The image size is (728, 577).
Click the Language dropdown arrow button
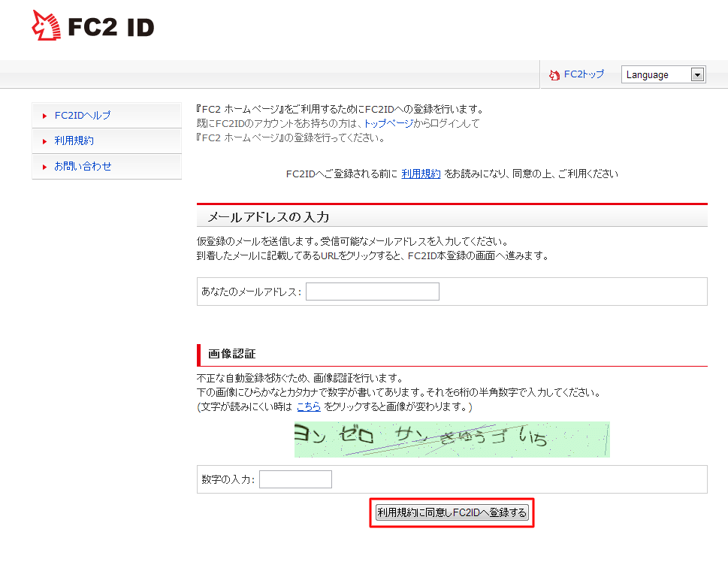pos(697,74)
